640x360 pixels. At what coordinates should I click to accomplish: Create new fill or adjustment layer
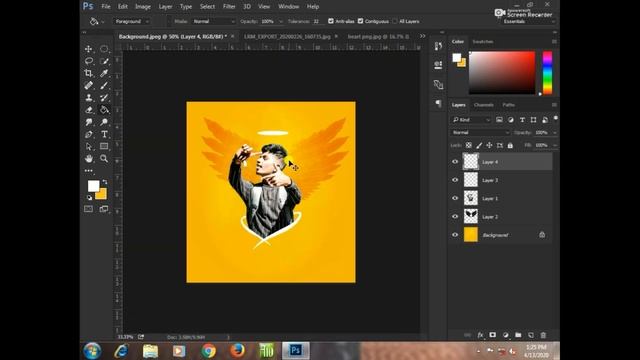506,335
